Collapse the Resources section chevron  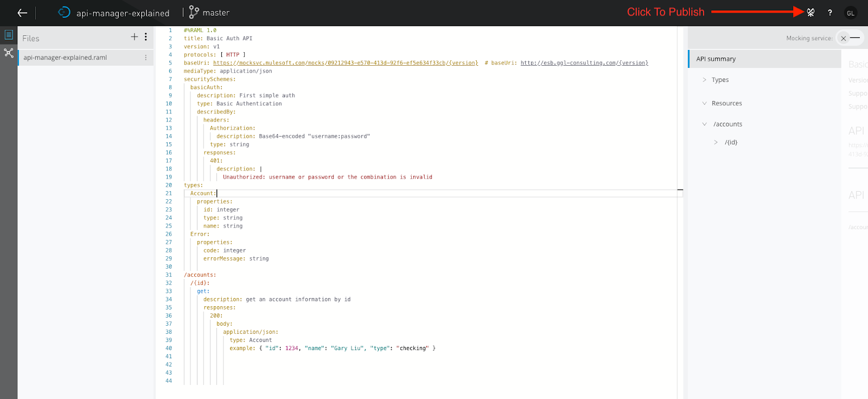[x=704, y=103]
